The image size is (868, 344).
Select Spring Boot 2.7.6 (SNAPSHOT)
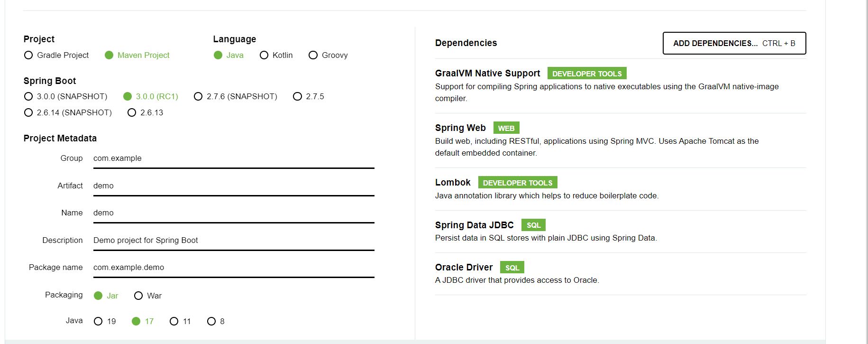click(x=236, y=96)
